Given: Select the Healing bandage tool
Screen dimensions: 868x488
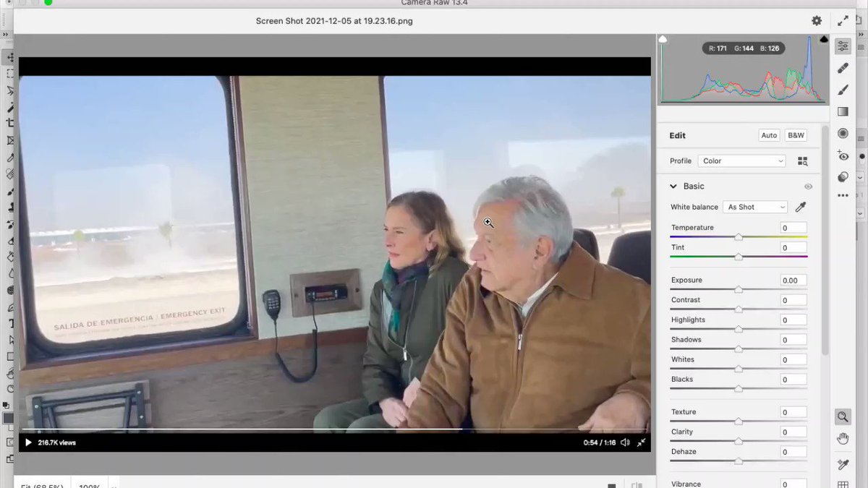Looking at the screenshot, I should click(x=843, y=68).
